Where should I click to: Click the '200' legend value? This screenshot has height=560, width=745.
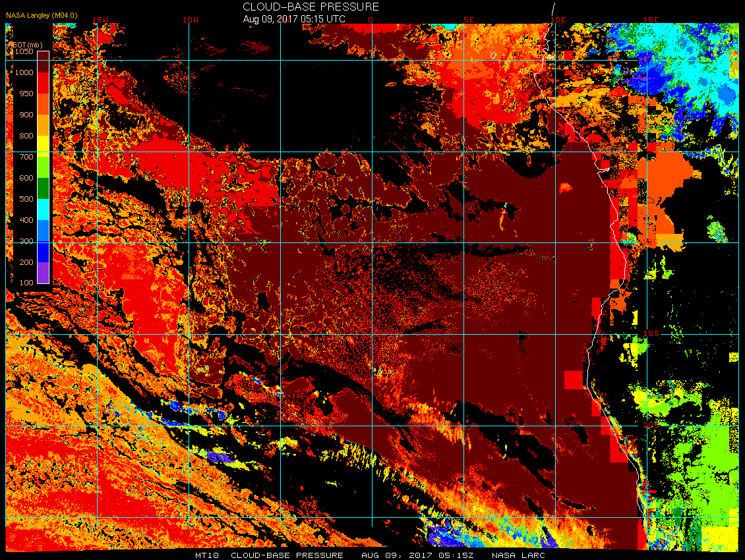pyautogui.click(x=26, y=262)
